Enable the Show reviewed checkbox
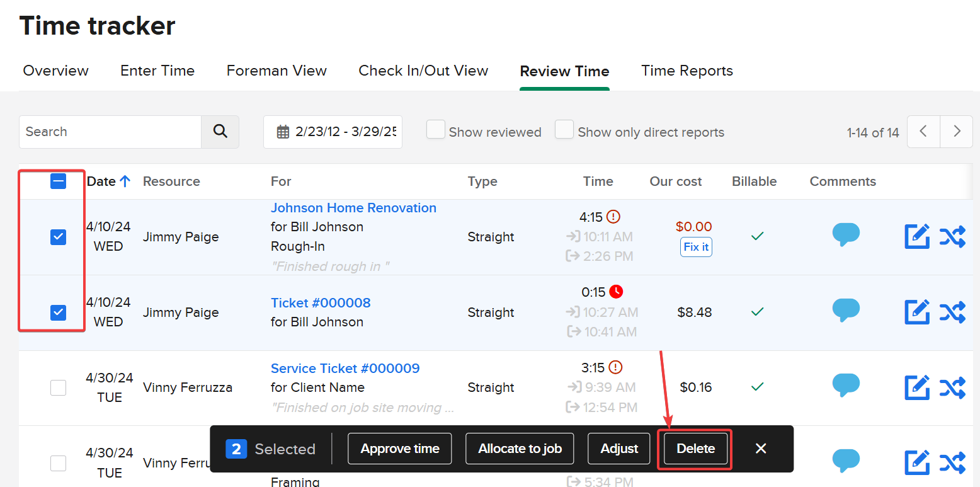Viewport: 980px width, 487px height. [x=436, y=130]
